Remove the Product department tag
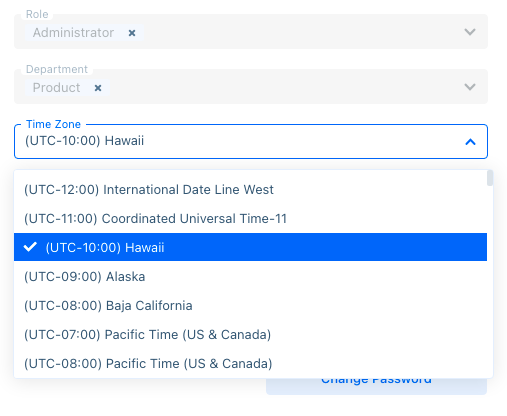Viewport: 507px width, 416px height. [x=98, y=88]
